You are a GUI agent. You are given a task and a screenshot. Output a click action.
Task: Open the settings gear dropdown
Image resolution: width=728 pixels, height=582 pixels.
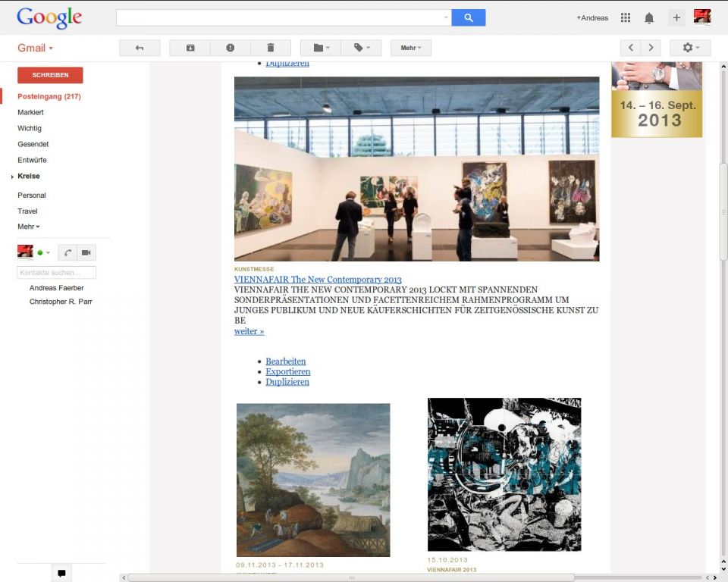(690, 48)
